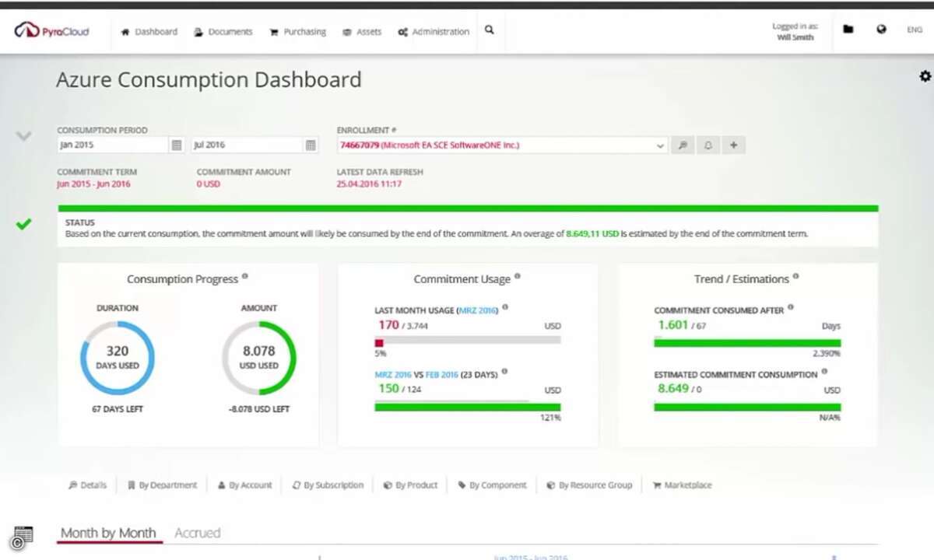Collapse filter section with chevron arrow
934x560 pixels.
24,136
